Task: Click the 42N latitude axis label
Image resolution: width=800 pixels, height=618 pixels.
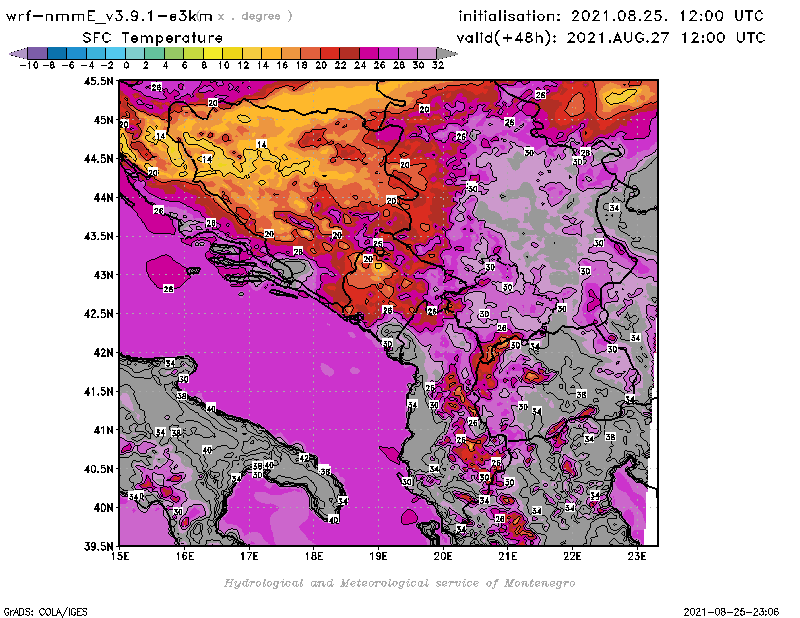Action: (x=104, y=353)
